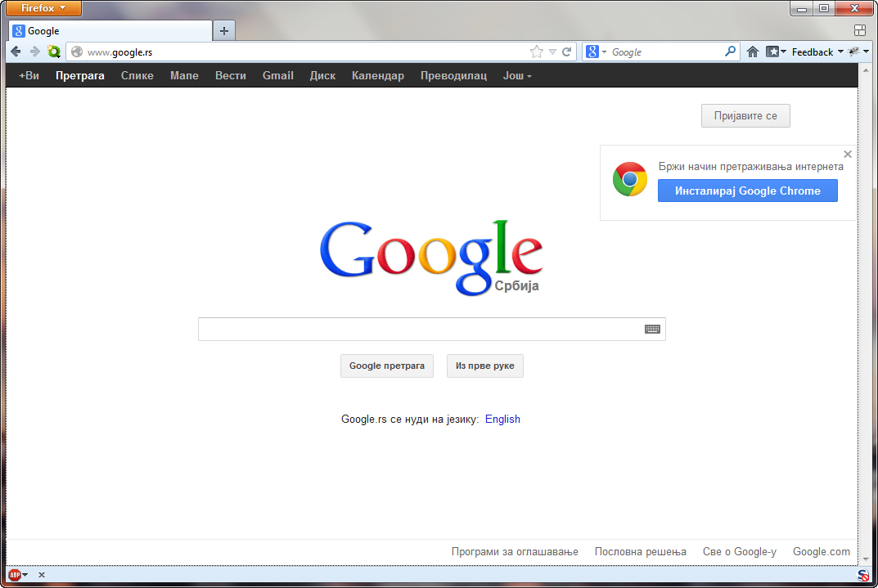The image size is (878, 588).
Task: Open Програми за оглашавање footer link
Action: [515, 552]
